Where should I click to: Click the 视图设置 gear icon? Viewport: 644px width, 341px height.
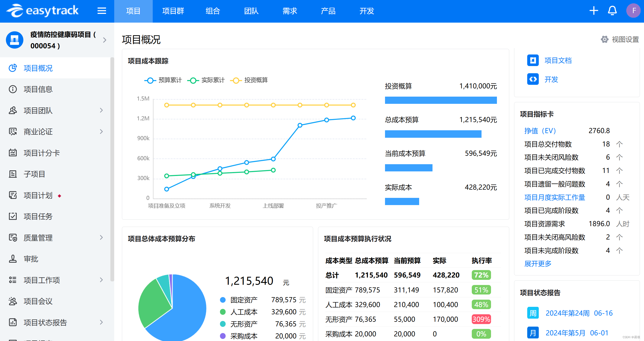[x=604, y=39]
